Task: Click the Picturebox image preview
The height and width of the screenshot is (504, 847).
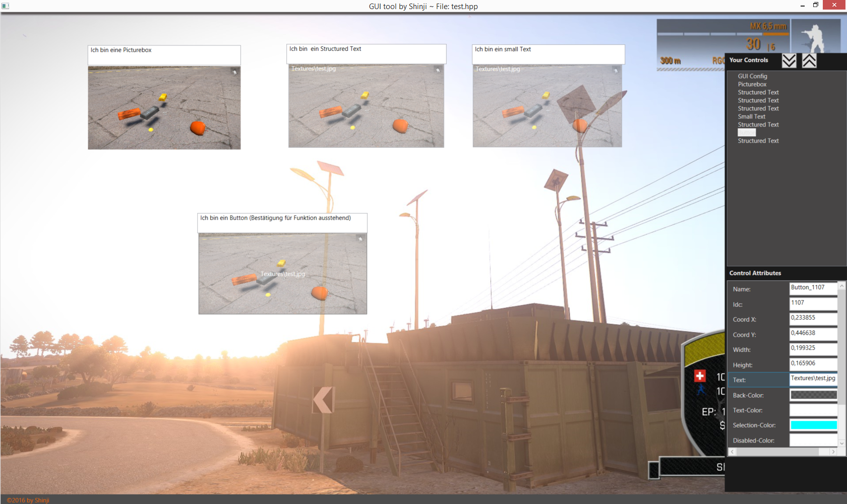Action: click(x=164, y=108)
